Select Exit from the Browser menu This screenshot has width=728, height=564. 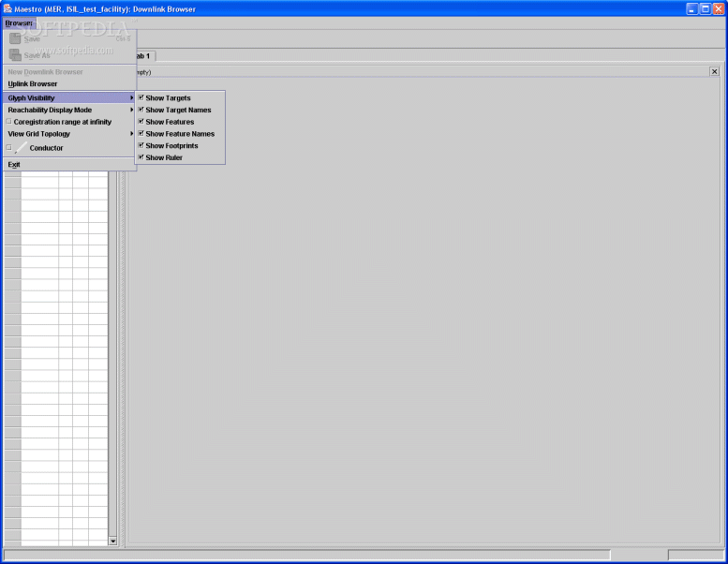69,164
